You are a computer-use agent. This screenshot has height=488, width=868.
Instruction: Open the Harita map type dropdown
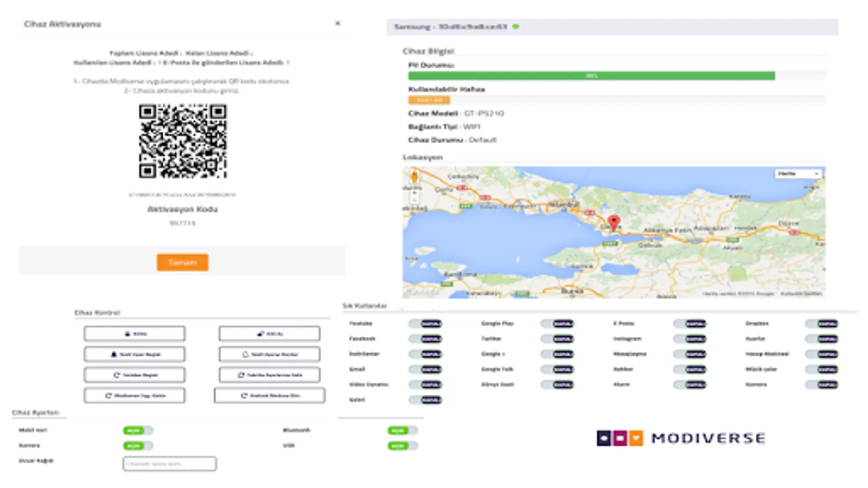(797, 174)
